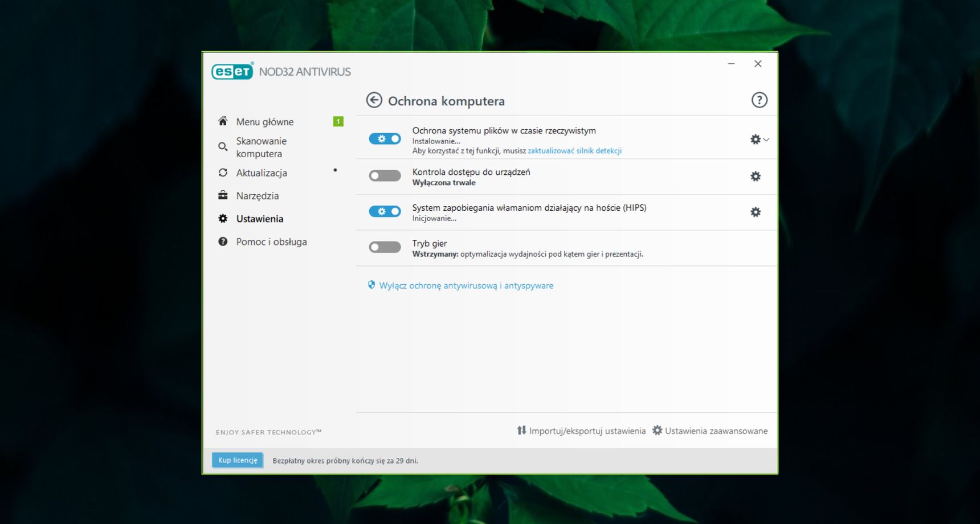Screen dimensions: 980x524
Task: Click the Wyłączona trwale status text
Action: pyautogui.click(x=444, y=183)
